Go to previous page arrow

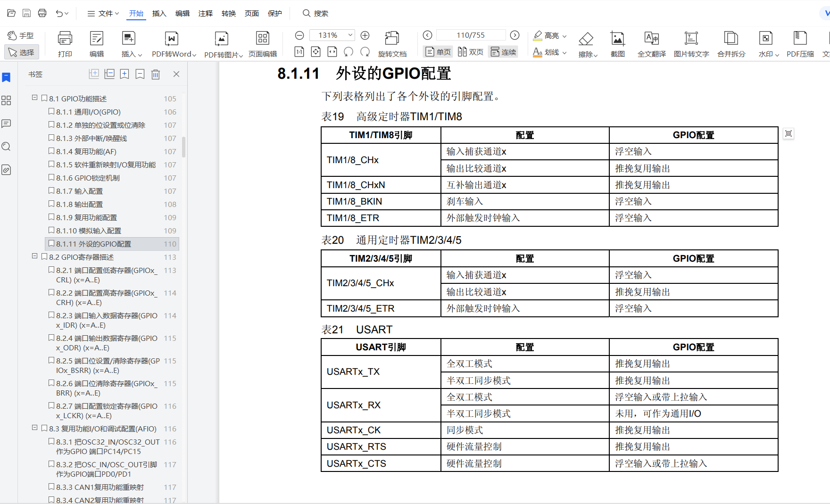tap(428, 35)
